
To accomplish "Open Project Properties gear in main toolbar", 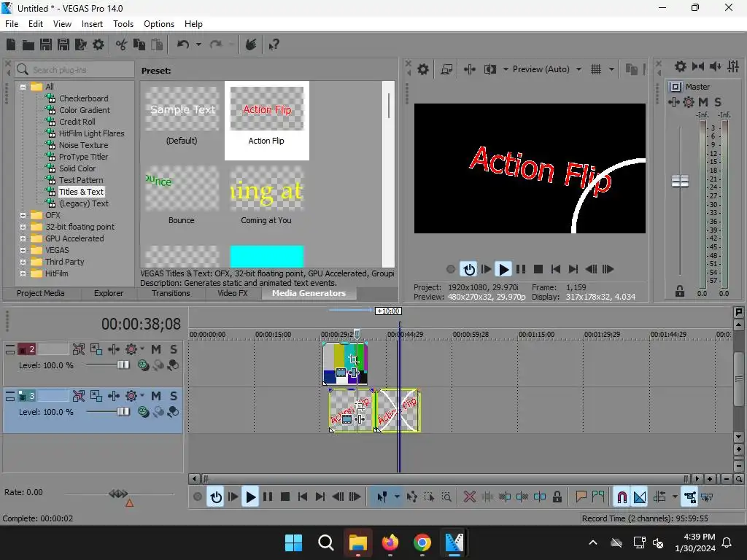I will 98,44.
